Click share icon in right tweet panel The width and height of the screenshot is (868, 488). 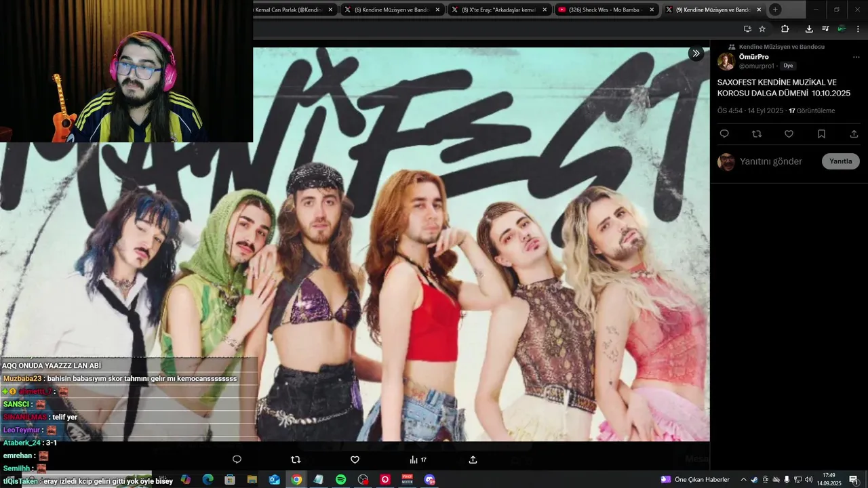[x=854, y=134]
